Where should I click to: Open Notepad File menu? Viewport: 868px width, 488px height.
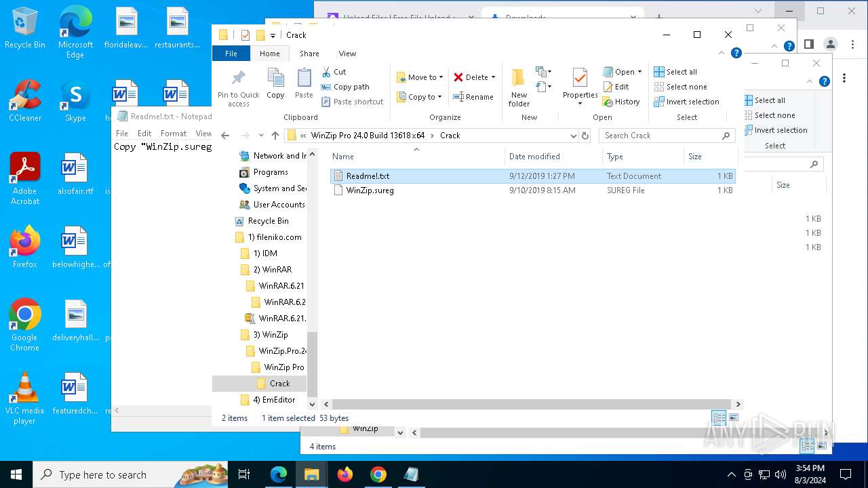click(122, 134)
